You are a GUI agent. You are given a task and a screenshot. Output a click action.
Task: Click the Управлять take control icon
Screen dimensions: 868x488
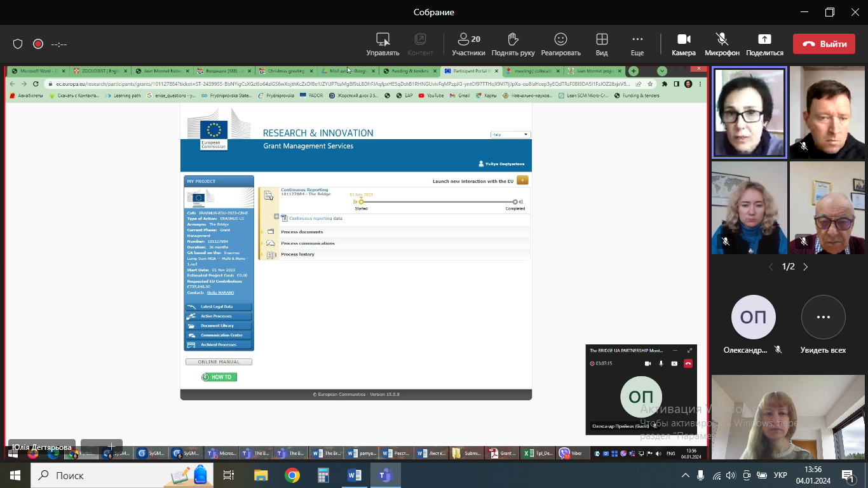point(383,39)
